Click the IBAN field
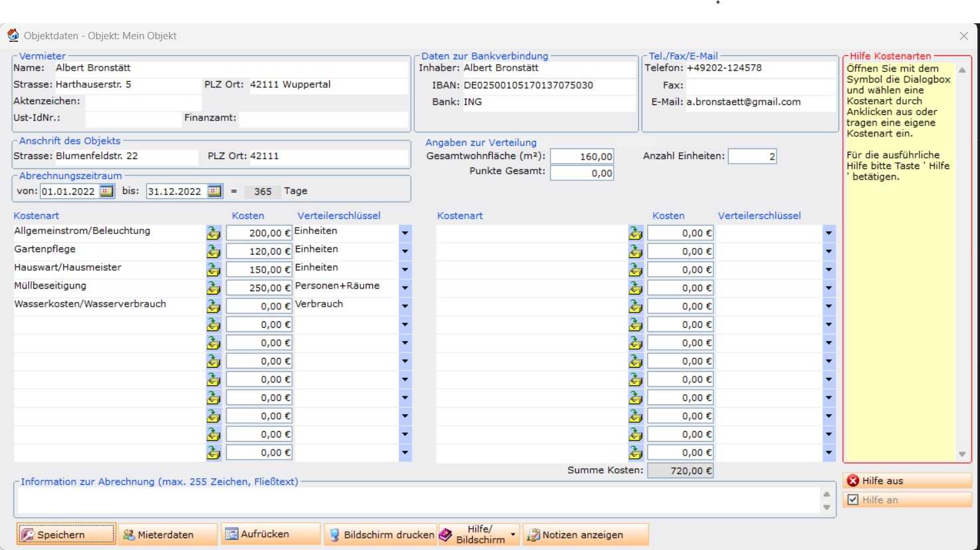 (x=549, y=85)
